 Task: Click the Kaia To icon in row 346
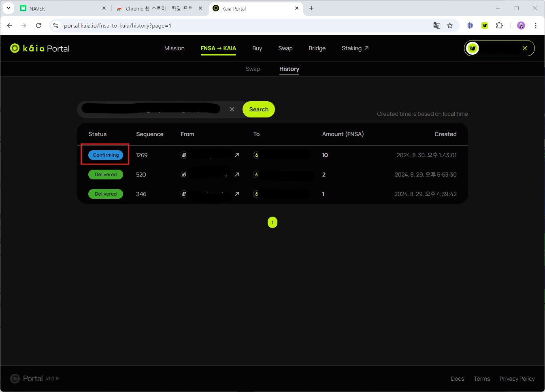pyautogui.click(x=256, y=194)
